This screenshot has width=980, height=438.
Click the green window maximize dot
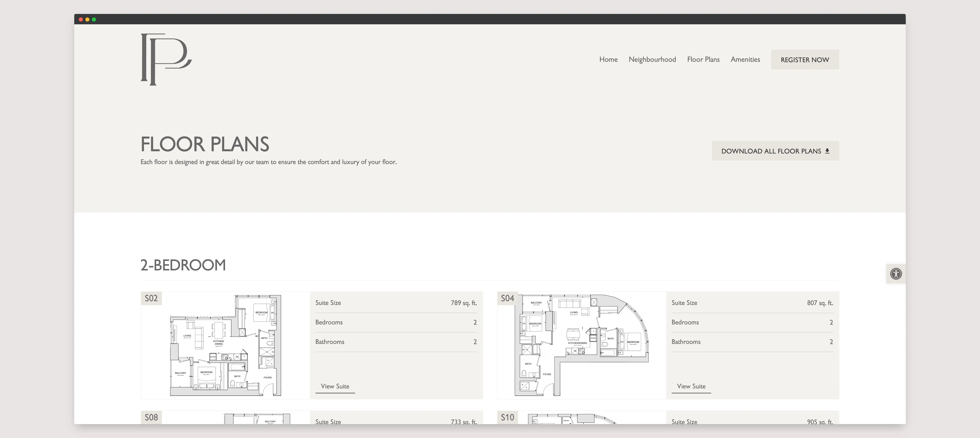point(94,19)
